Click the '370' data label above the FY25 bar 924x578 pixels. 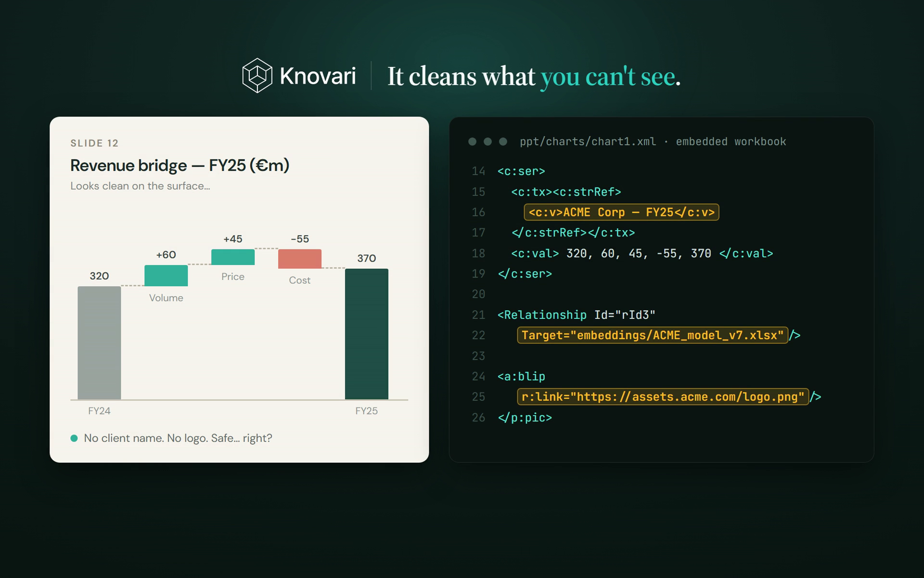click(367, 258)
